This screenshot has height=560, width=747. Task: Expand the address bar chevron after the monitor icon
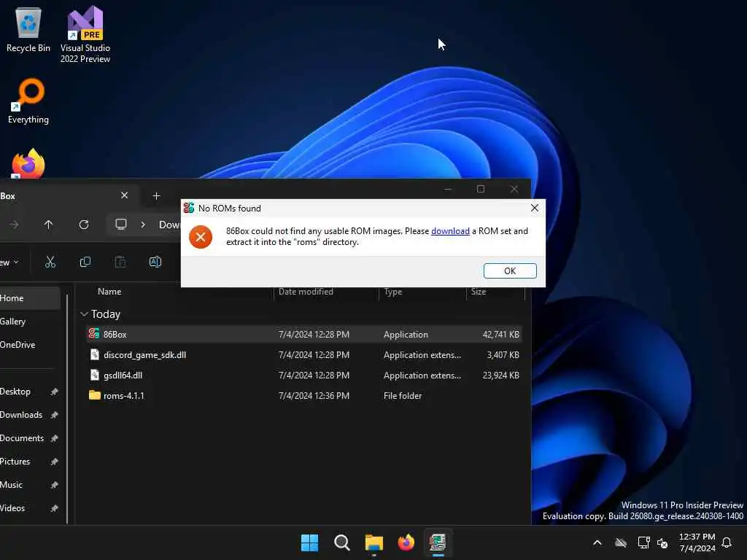click(143, 225)
